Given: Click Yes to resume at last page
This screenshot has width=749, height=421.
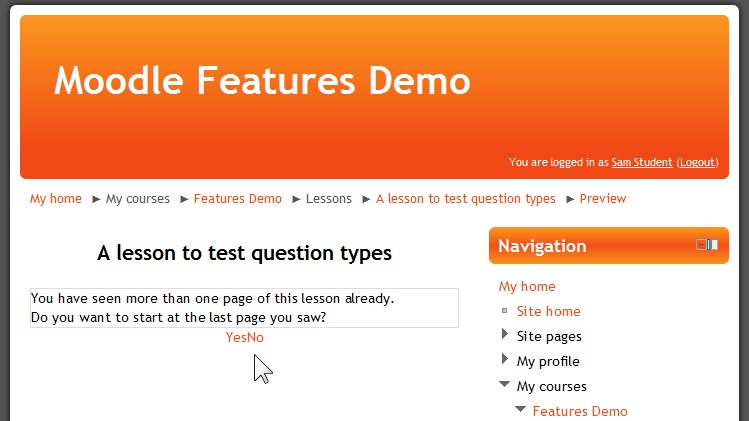Looking at the screenshot, I should [235, 337].
